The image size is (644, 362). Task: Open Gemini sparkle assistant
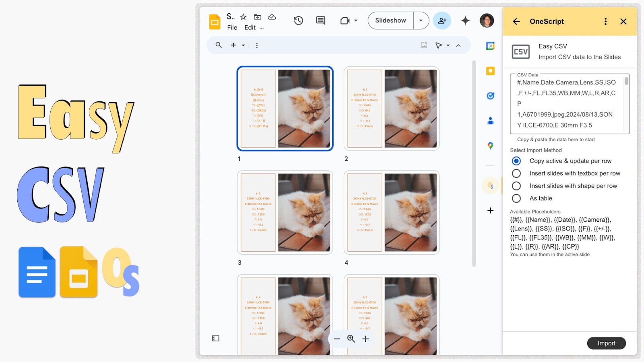point(465,21)
